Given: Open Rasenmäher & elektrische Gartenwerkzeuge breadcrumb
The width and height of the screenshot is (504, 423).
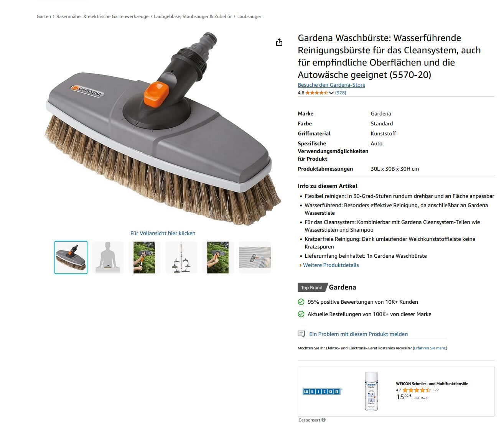Looking at the screenshot, I should pyautogui.click(x=102, y=16).
